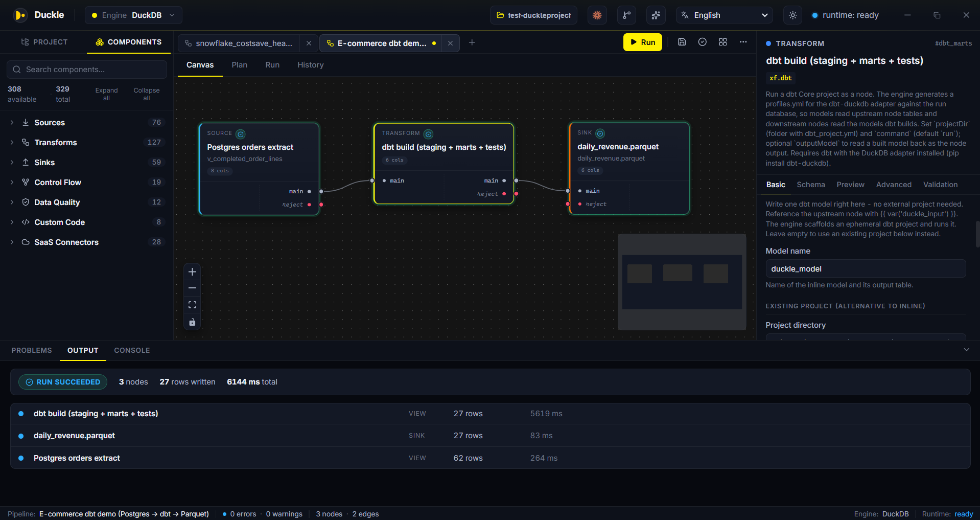Open the Plan tab

(x=239, y=65)
